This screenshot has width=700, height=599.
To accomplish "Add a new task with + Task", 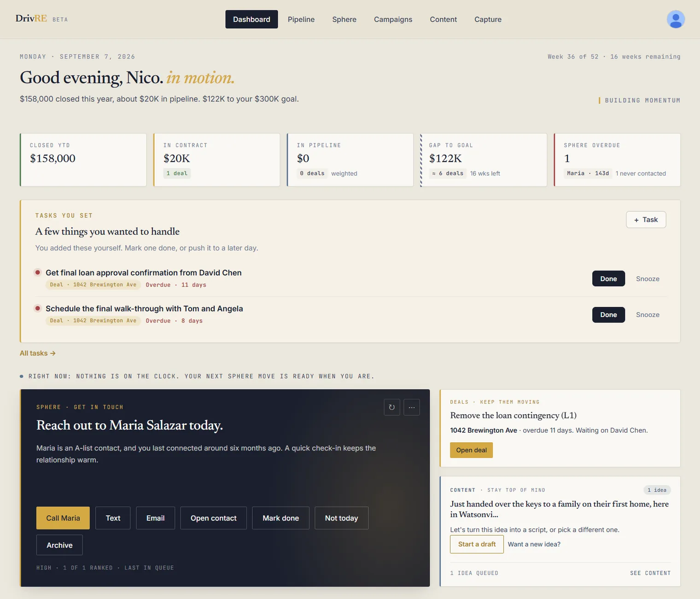I will click(646, 220).
